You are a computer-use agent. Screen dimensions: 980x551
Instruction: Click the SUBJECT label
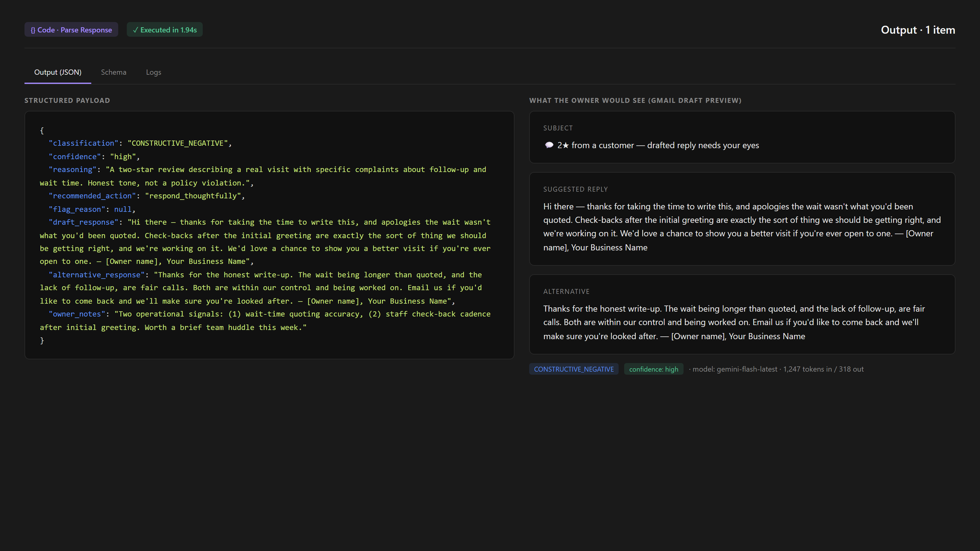(558, 128)
